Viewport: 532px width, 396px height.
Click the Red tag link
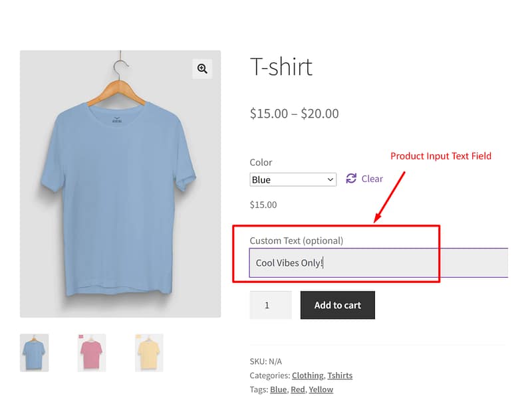[297, 389]
